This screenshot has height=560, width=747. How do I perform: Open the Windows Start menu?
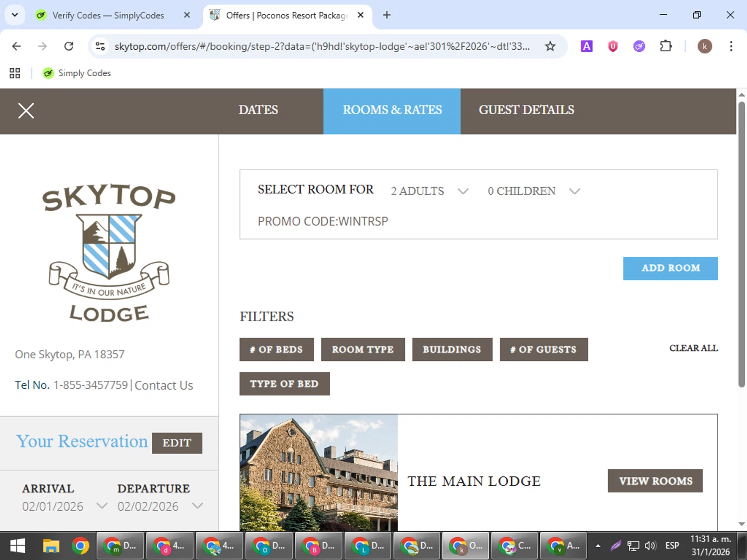point(17,546)
